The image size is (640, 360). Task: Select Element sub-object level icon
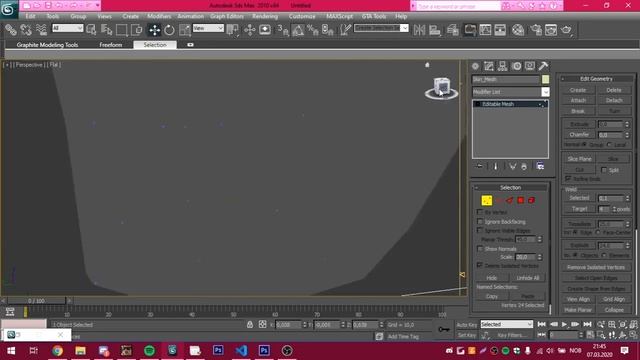531,200
